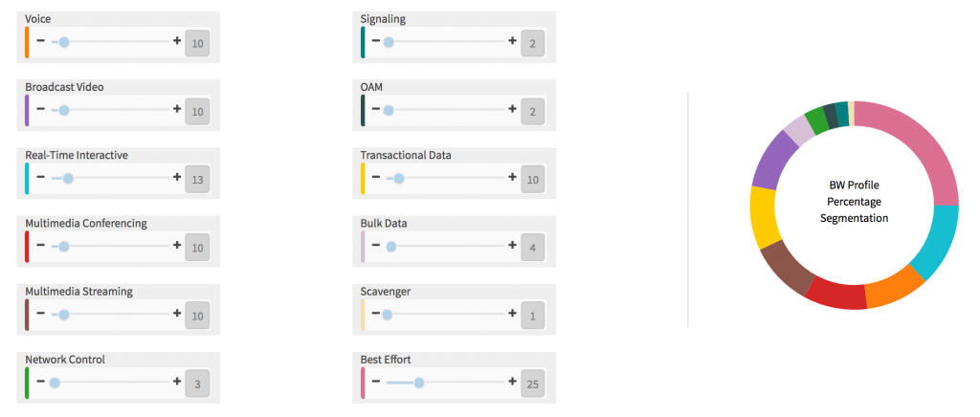The image size is (980, 417).
Task: Click the Real-Time Interactive slider handle
Action: click(x=68, y=179)
